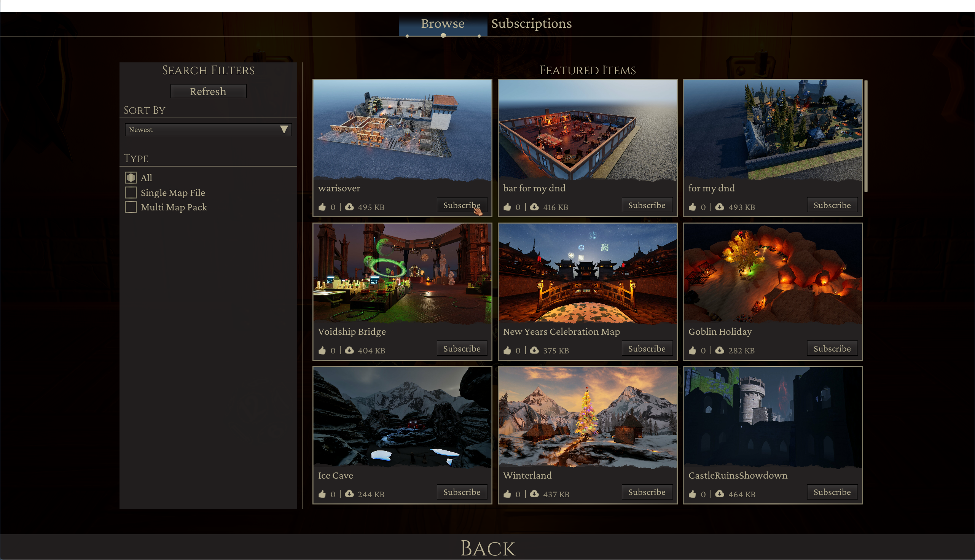Click the like icon on Winterland
The image size is (975, 560).
(x=508, y=494)
